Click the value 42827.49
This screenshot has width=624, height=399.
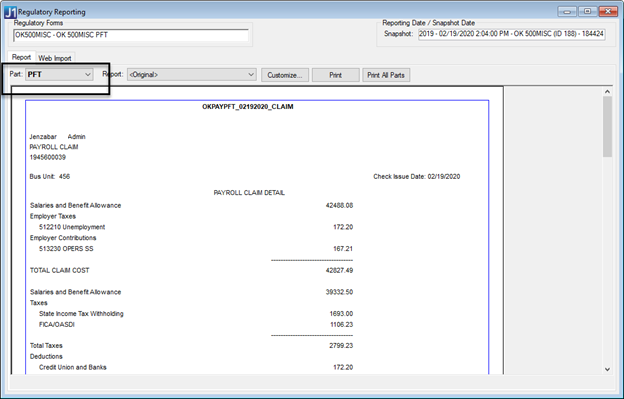pos(339,270)
